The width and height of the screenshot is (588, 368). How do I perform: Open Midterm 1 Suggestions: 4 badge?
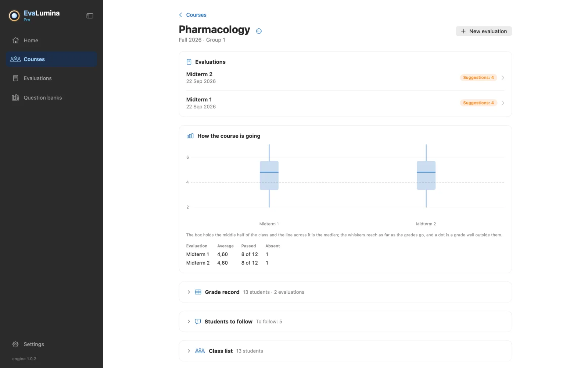pos(478,103)
